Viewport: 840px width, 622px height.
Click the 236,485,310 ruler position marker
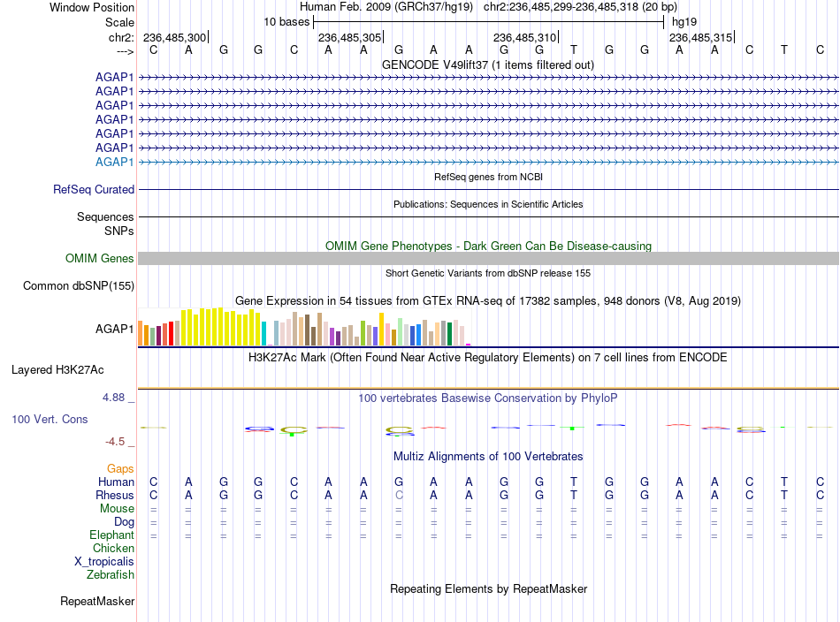[525, 37]
